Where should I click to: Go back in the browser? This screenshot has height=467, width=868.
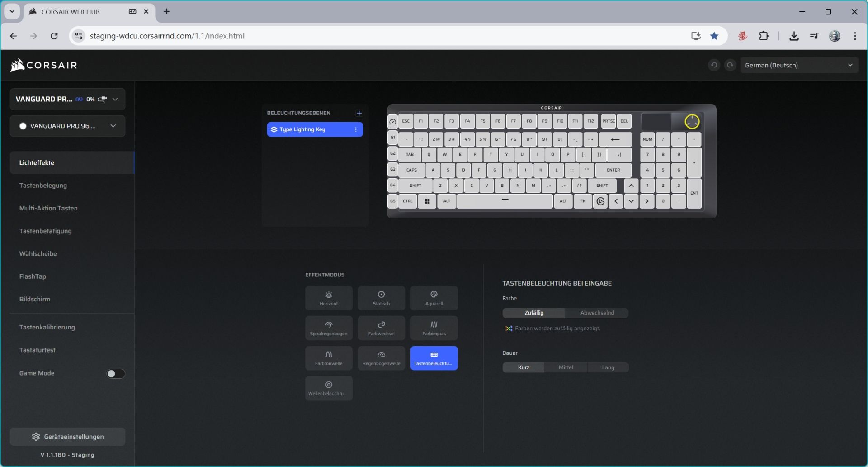tap(13, 36)
